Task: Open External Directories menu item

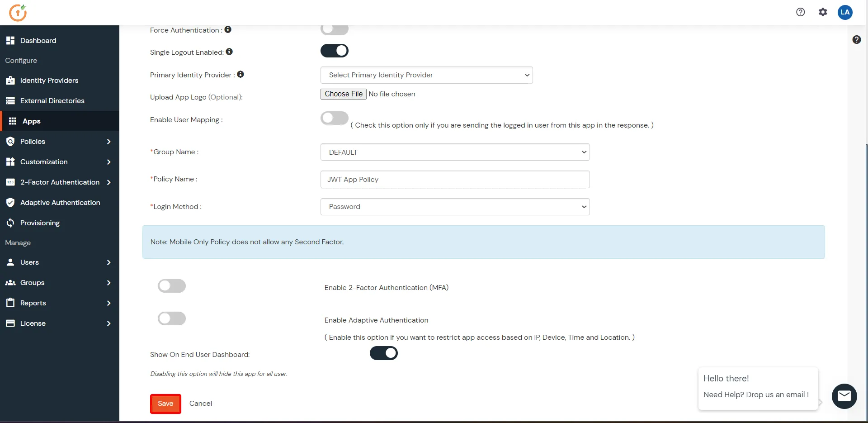Action: click(x=60, y=101)
